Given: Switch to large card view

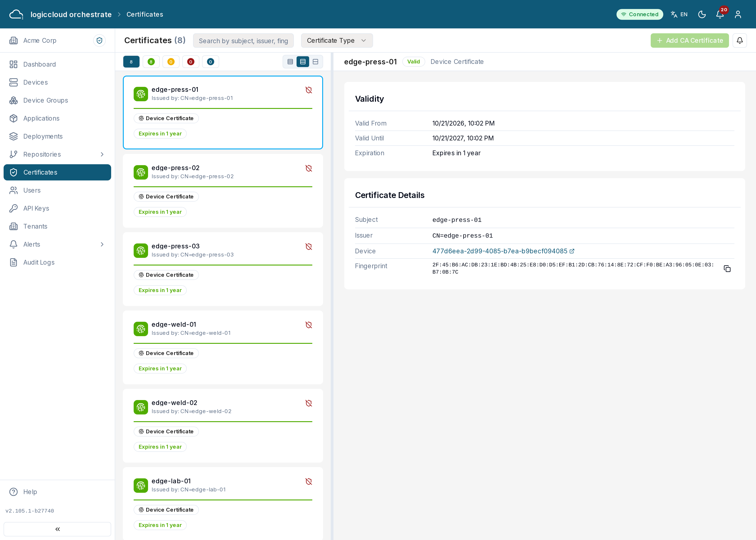Looking at the screenshot, I should (315, 62).
